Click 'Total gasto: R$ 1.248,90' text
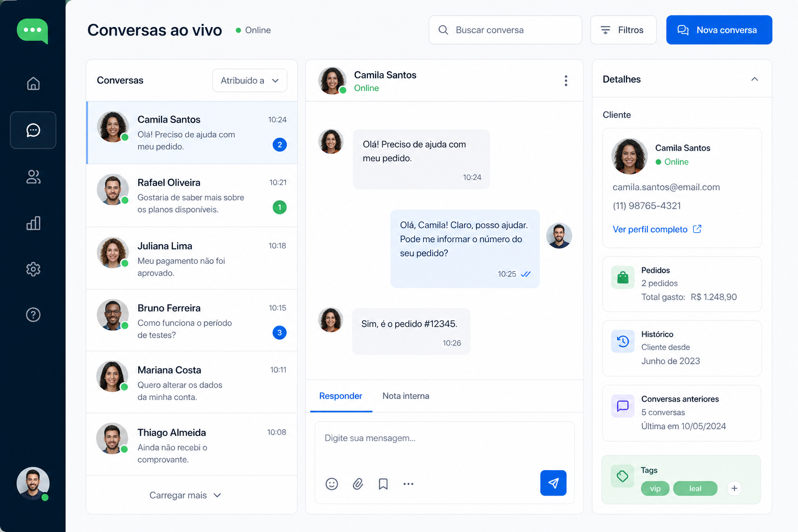 [689, 297]
